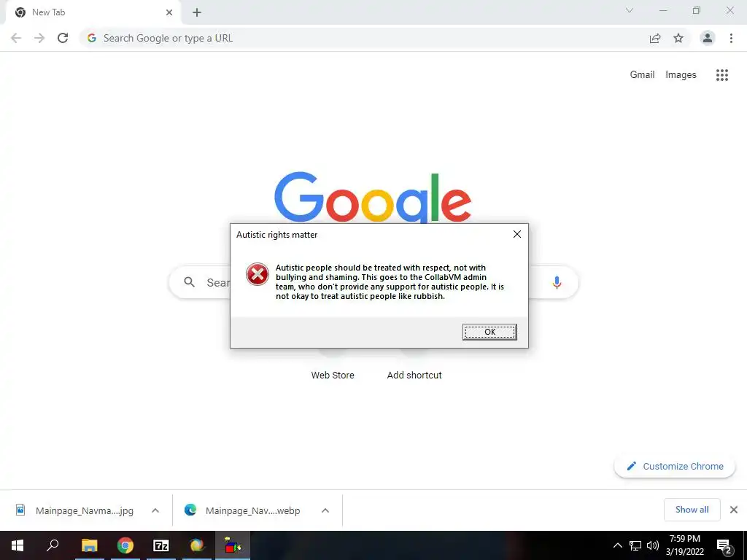Expand options for the .webp download
The width and height of the screenshot is (747, 560).
coord(325,510)
